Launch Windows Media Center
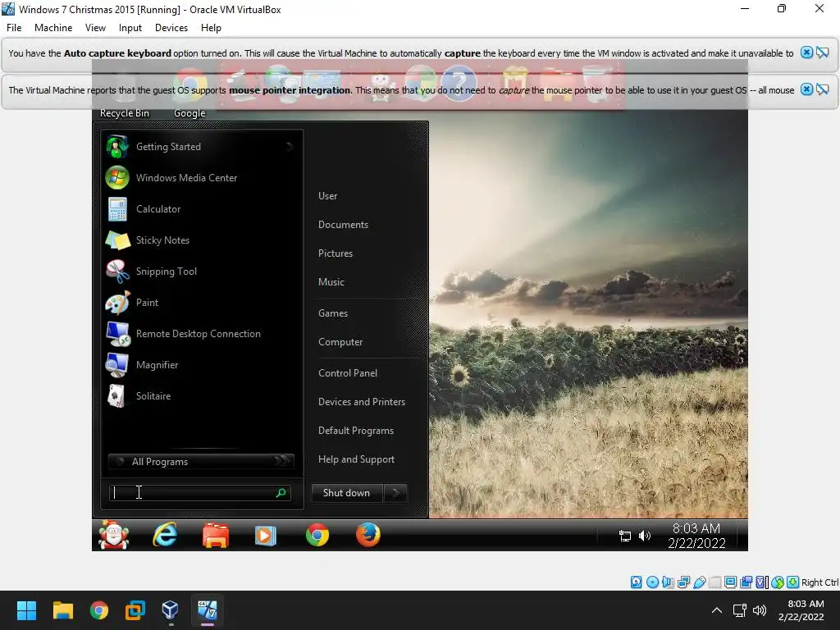Viewport: 840px width, 630px height. 202,178
